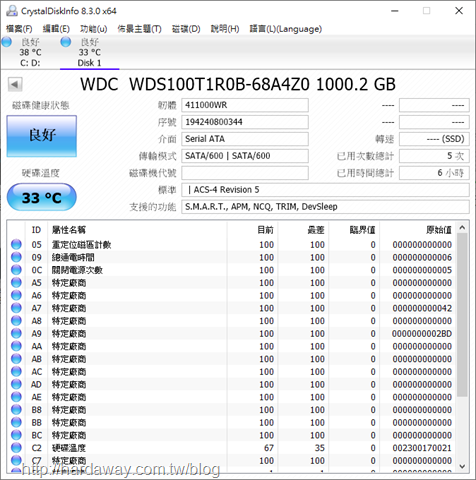476x480 pixels.
Task: Click the scroll down arrow of attribute list
Action: 462,466
